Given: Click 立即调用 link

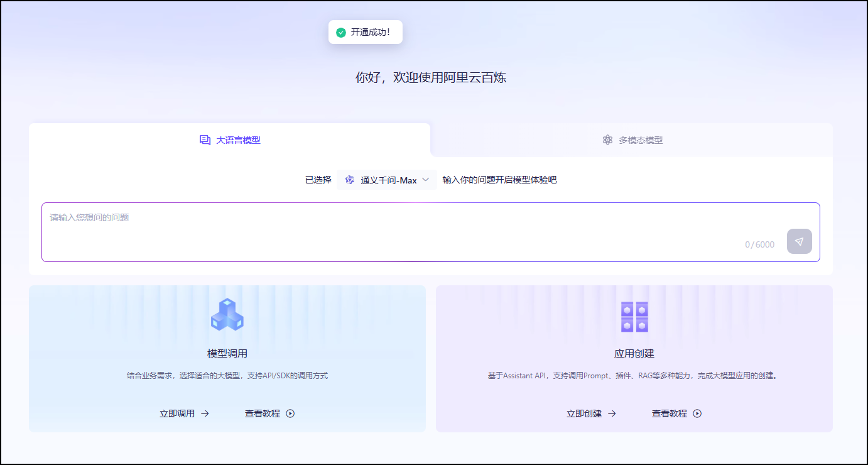Looking at the screenshot, I should point(177,413).
